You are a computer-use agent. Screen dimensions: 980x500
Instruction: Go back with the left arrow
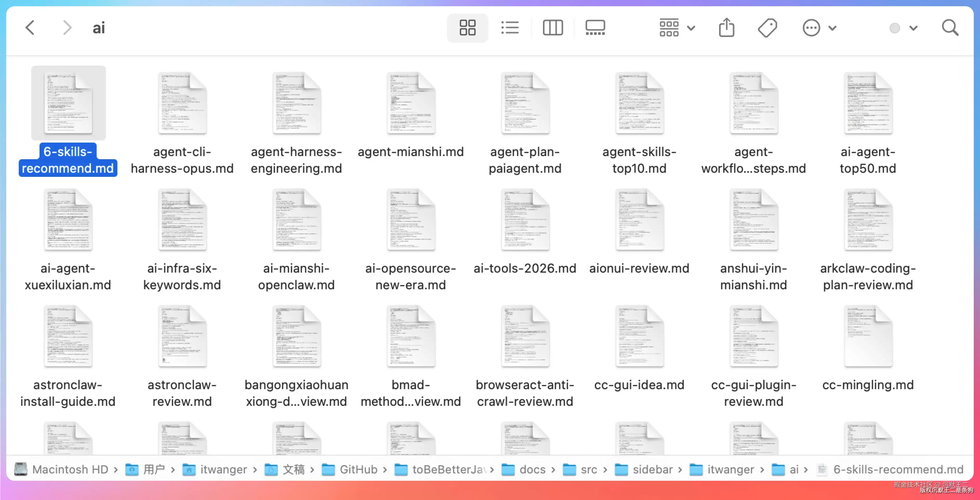click(x=30, y=28)
